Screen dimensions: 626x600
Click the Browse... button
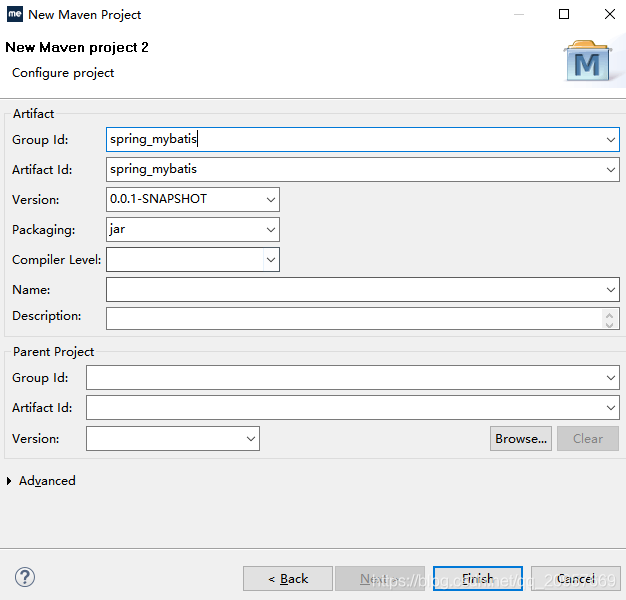[x=521, y=439]
